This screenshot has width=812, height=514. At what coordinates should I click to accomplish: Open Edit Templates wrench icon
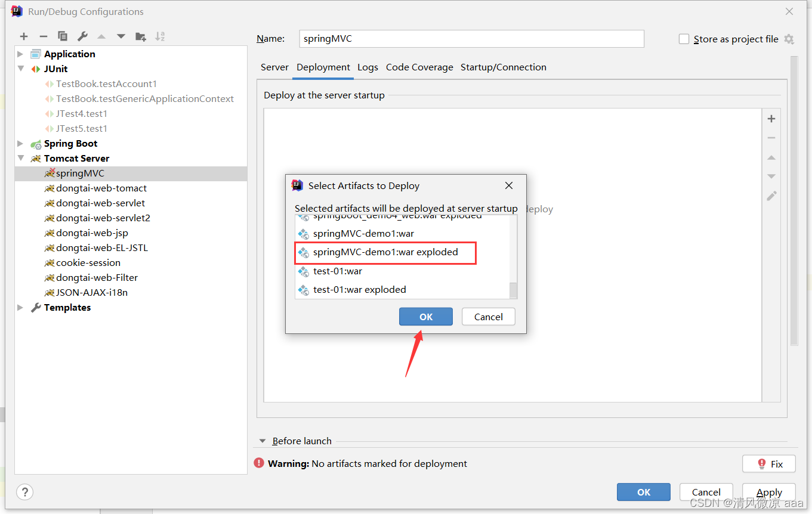click(82, 36)
